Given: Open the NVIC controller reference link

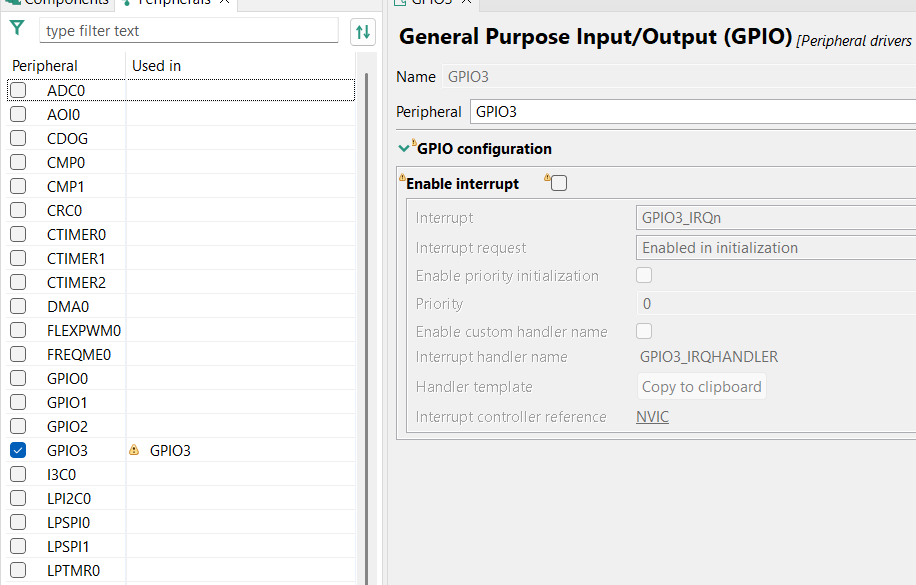Looking at the screenshot, I should (x=652, y=417).
